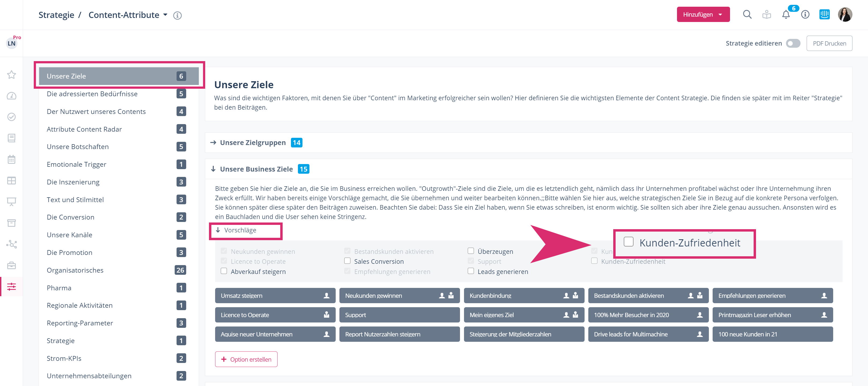
Task: Tick the Abverkauf steigern checkbox
Action: click(x=224, y=271)
